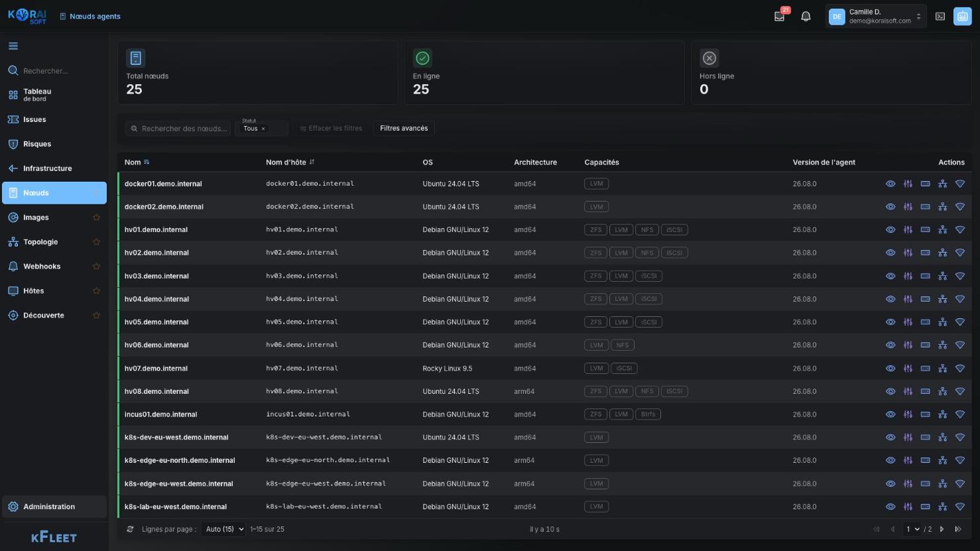Click the KoraiSoft logo
Viewport: 980px width, 551px height.
(x=27, y=17)
